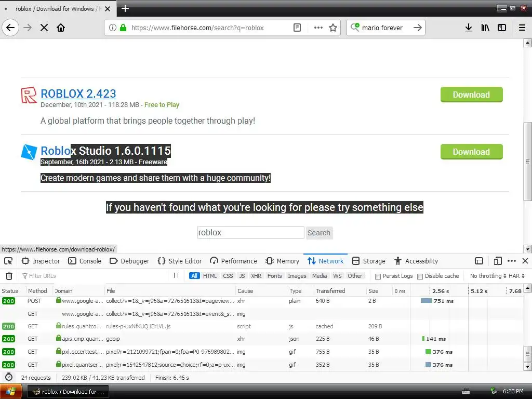This screenshot has width=532, height=399.
Task: Open the HAR export dropdown
Action: tap(516, 276)
